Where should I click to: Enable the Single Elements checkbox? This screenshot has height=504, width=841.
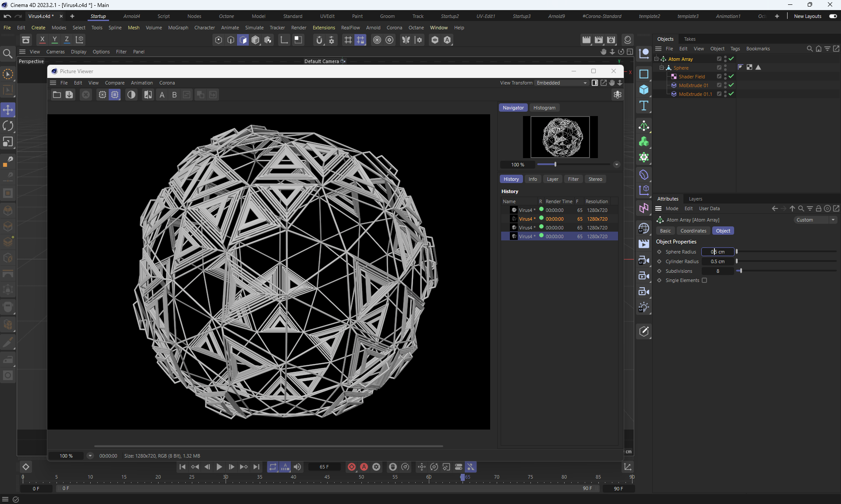tap(704, 280)
